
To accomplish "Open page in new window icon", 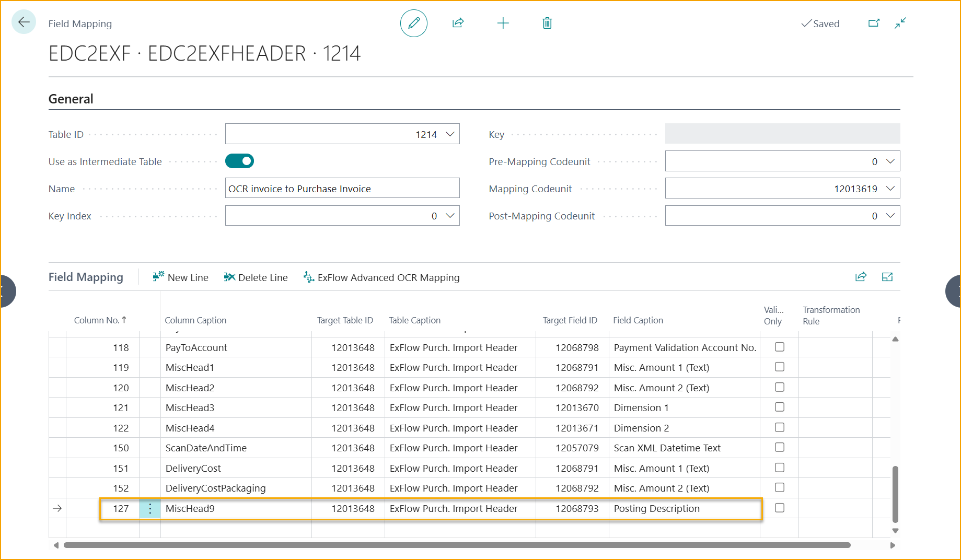I will tap(874, 23).
